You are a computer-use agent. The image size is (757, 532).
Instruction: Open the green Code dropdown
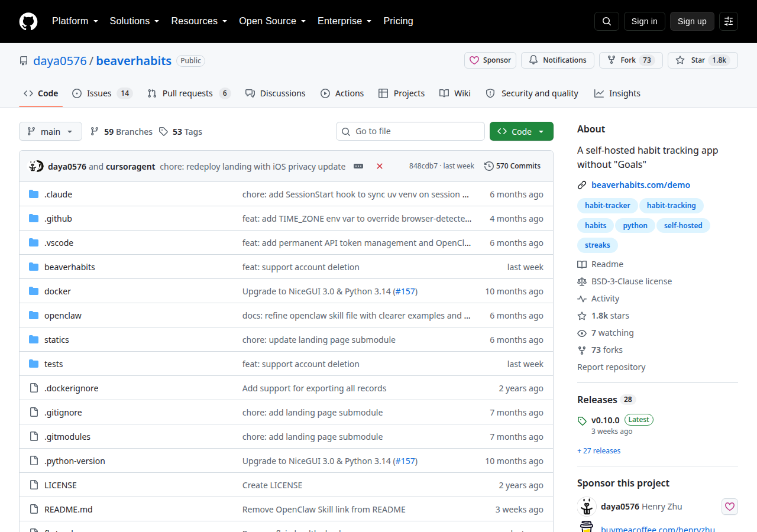tap(522, 131)
